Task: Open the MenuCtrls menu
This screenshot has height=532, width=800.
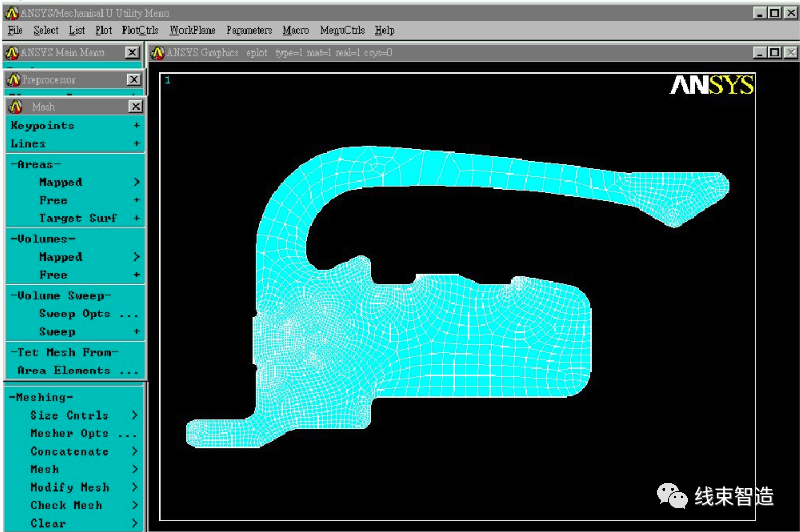Action: (x=342, y=31)
